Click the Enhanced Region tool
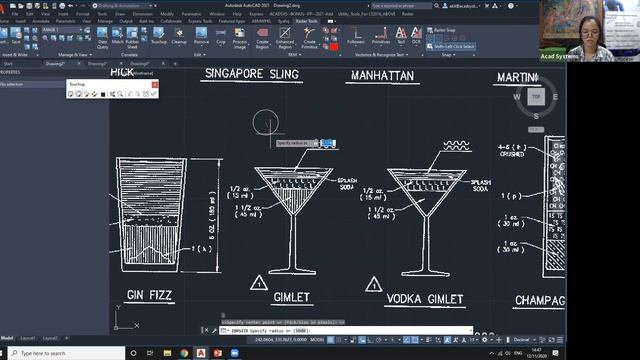640x360 pixels. (285, 38)
